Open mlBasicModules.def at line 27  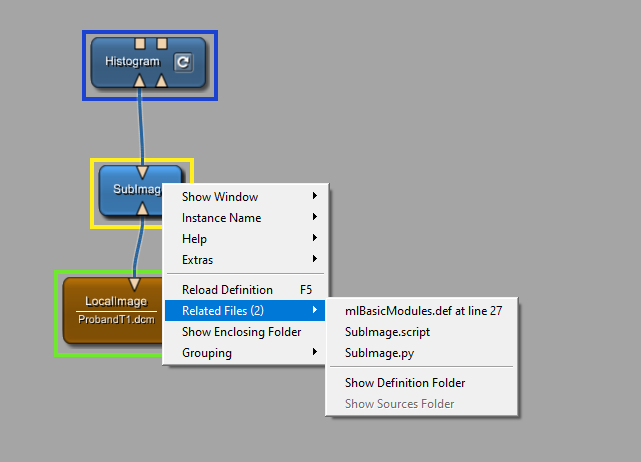tap(422, 311)
